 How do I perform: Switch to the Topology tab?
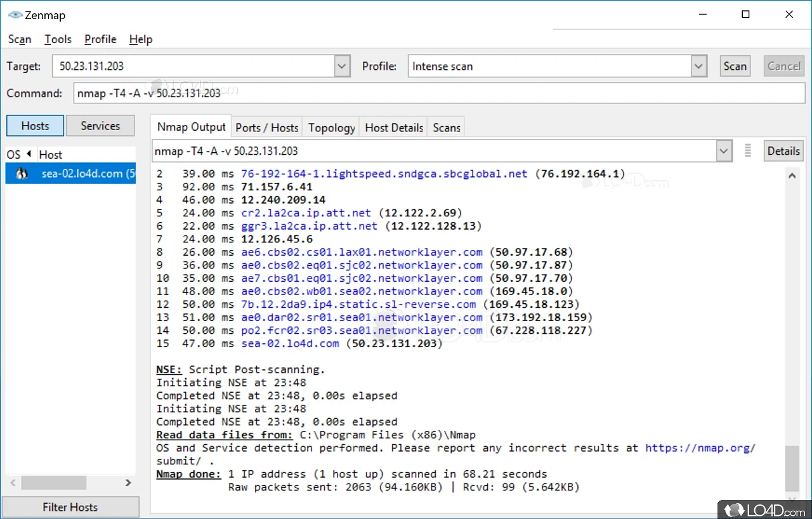pos(331,127)
